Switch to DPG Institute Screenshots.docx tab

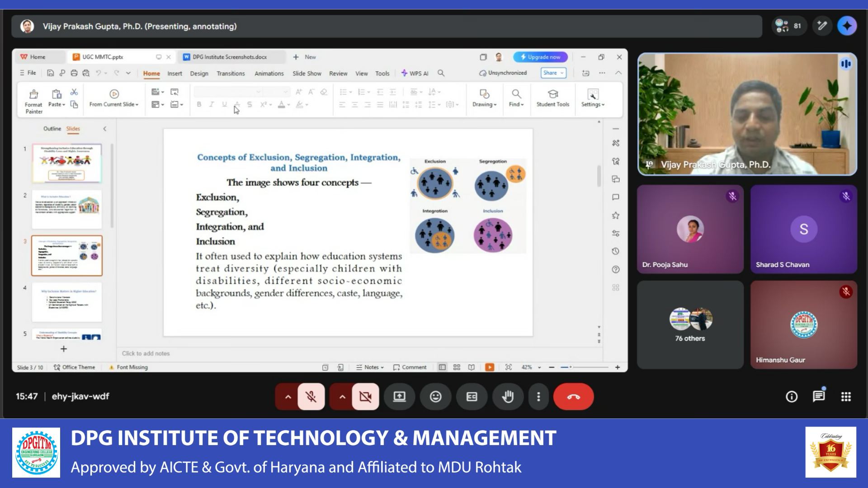(x=230, y=57)
